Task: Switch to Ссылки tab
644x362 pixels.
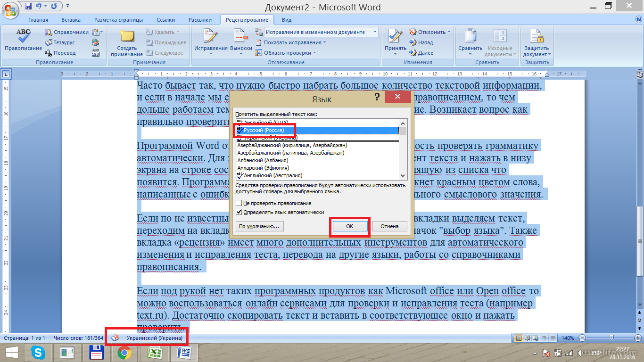Action: coord(165,20)
